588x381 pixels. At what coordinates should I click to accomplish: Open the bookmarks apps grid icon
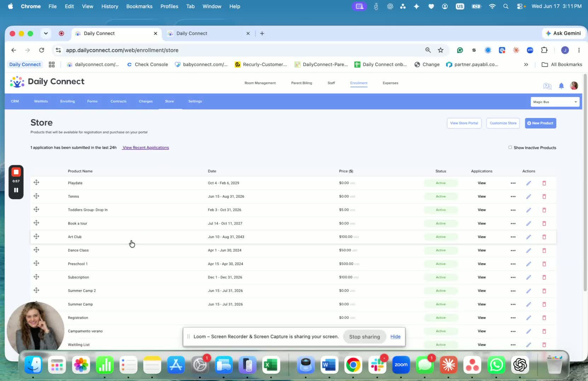[52, 64]
